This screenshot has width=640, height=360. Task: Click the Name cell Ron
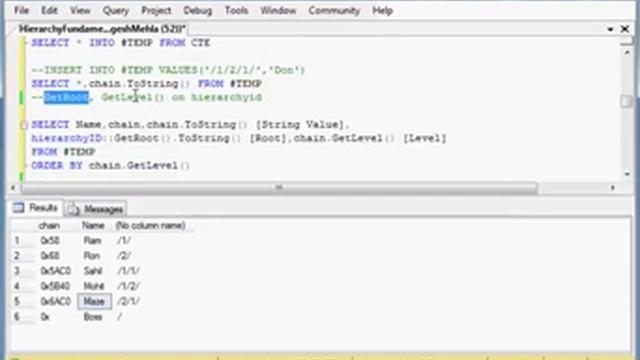pos(92,256)
